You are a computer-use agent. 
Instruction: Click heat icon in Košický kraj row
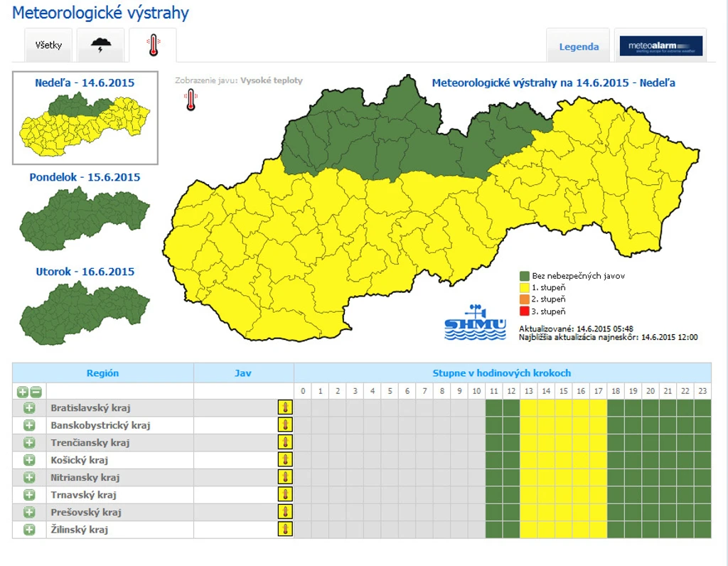[x=285, y=460]
